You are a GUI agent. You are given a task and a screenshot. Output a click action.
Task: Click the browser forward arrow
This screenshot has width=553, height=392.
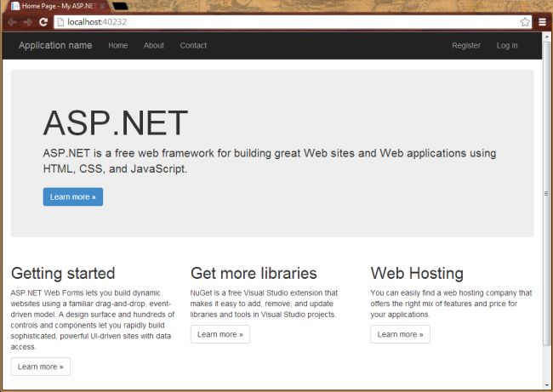[x=27, y=22]
